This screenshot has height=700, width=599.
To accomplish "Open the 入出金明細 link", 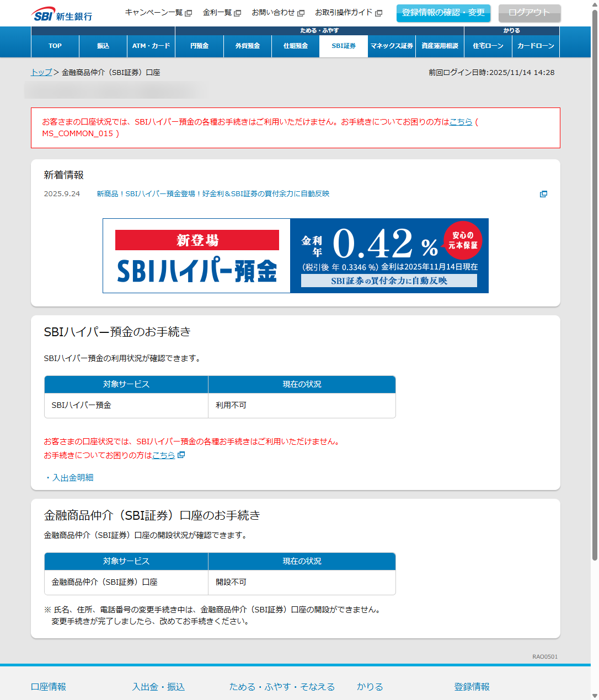I will click(73, 478).
